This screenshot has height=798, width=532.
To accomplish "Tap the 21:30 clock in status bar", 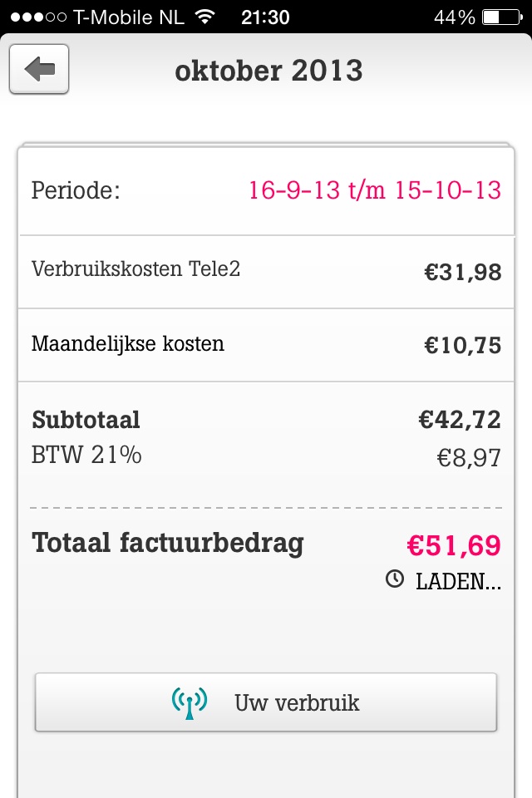I will point(265,17).
